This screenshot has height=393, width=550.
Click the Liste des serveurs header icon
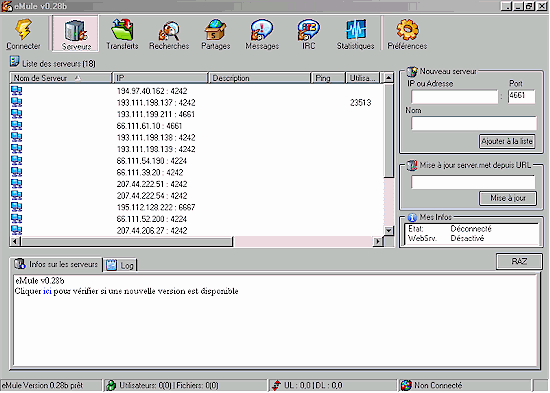[14, 61]
